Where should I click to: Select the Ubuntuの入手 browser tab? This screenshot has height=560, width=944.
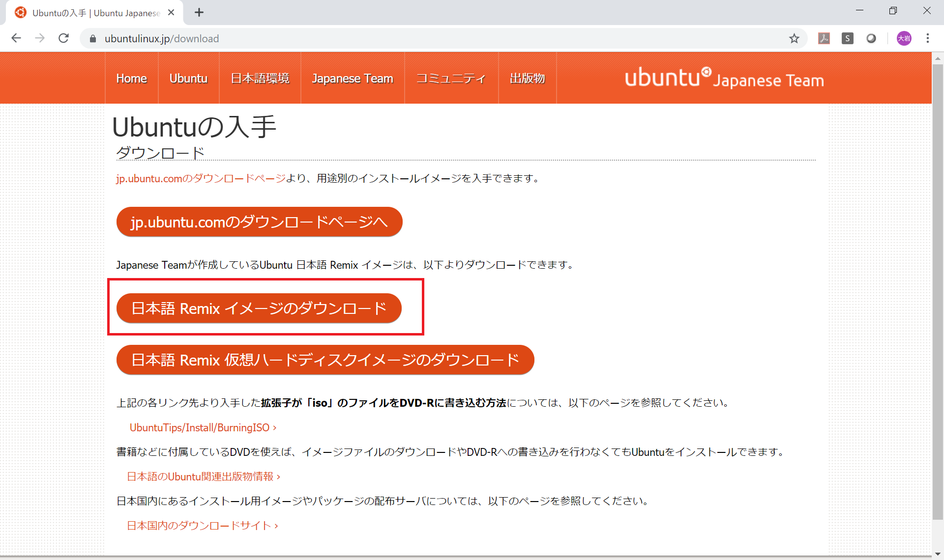tap(94, 13)
